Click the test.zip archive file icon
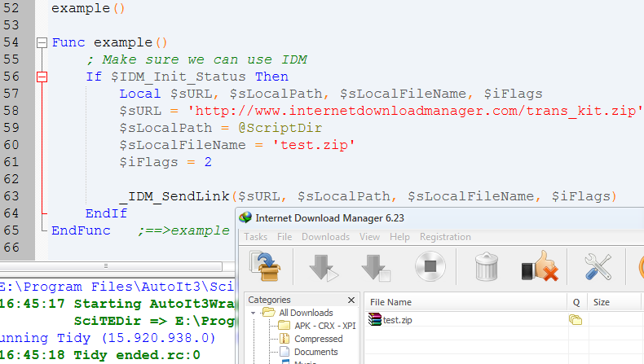 click(374, 319)
